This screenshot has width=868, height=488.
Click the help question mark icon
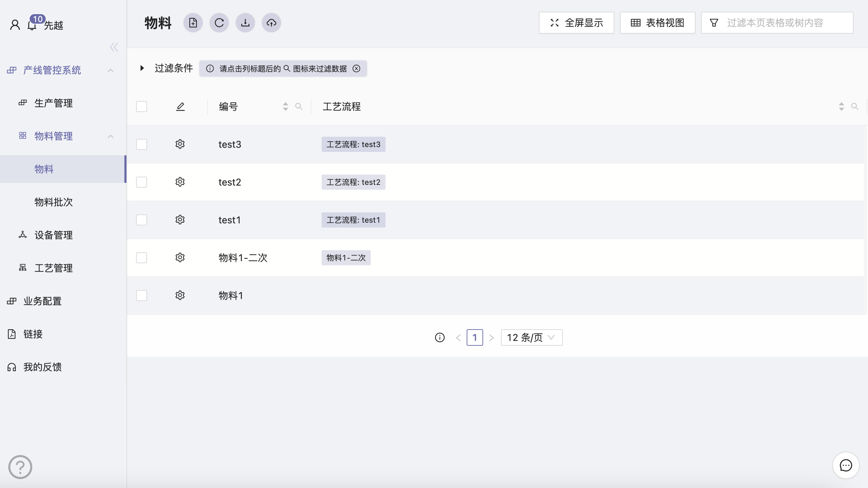20,467
